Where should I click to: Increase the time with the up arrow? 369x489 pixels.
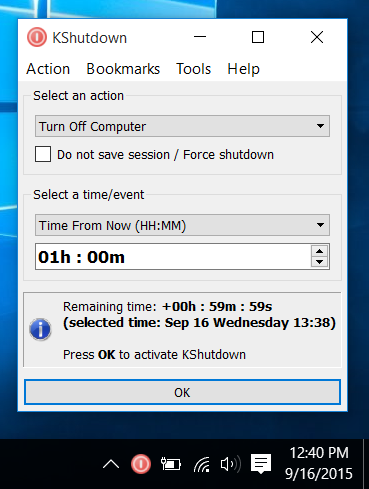[x=320, y=251]
